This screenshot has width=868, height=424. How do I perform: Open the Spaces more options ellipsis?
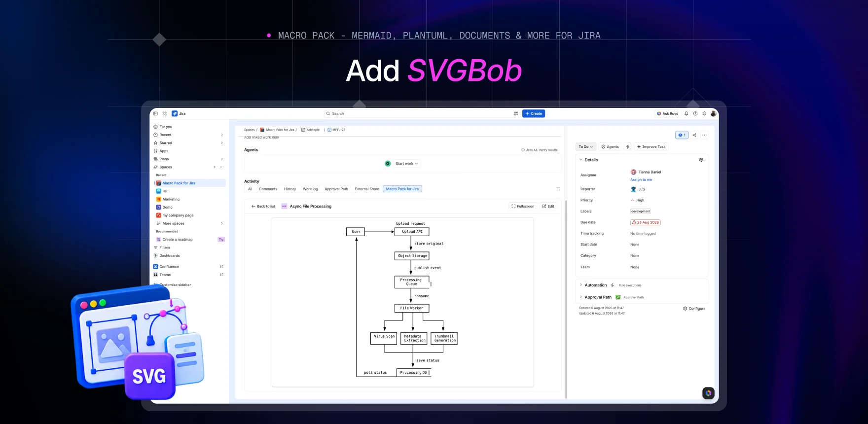222,167
